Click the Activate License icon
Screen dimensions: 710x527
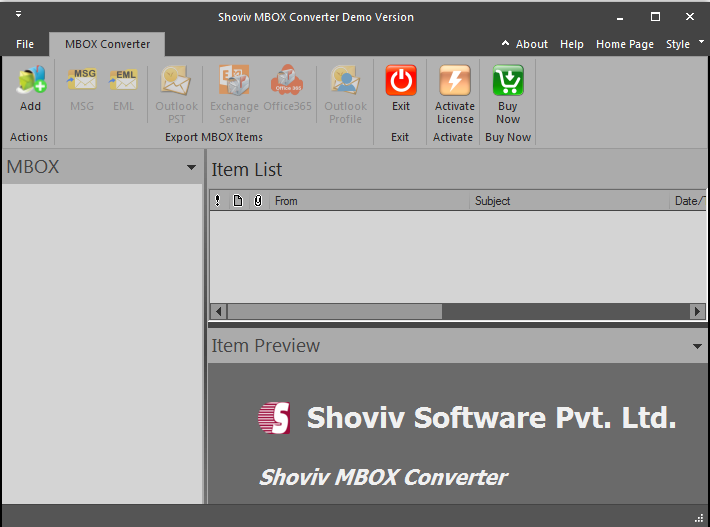(454, 82)
